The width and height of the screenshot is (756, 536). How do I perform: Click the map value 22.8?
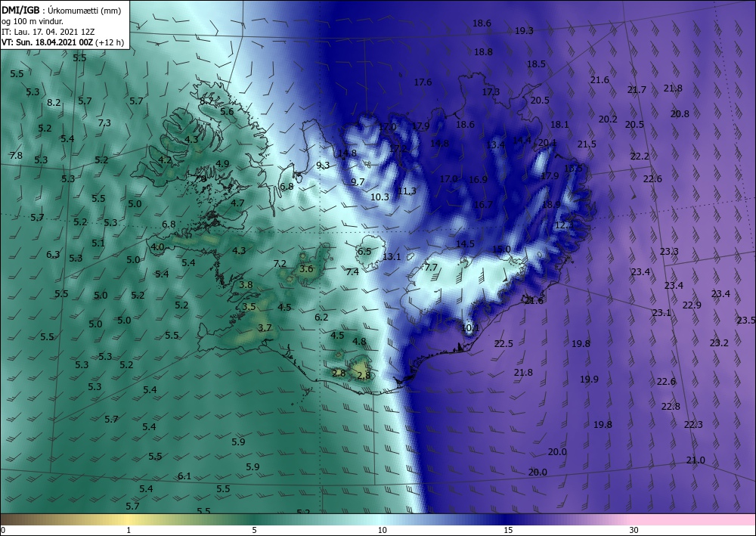click(671, 406)
